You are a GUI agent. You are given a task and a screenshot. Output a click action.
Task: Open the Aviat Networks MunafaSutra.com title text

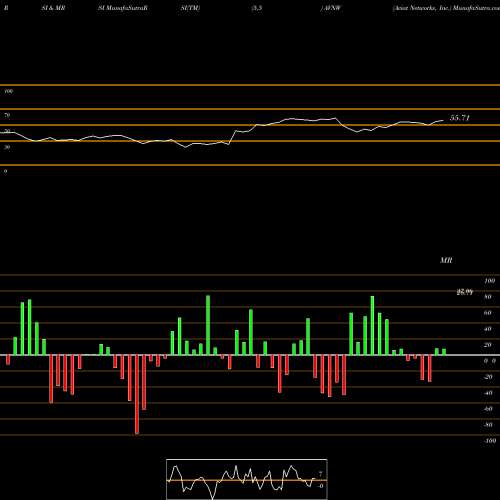(446, 8)
